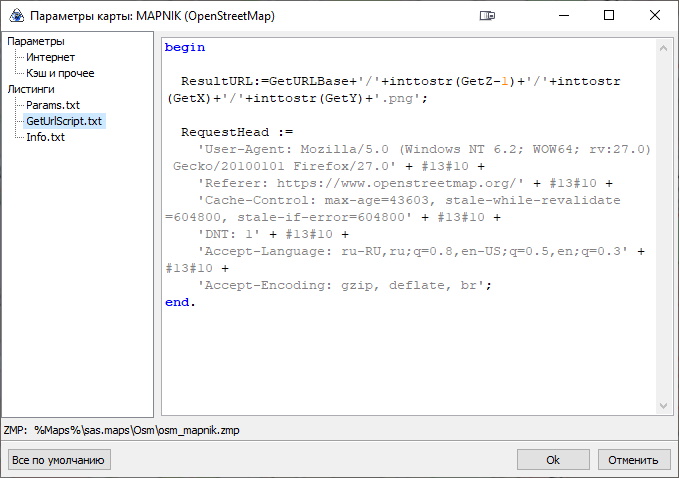Select the Листинги tree node
Screen dimensions: 679x478
31,89
